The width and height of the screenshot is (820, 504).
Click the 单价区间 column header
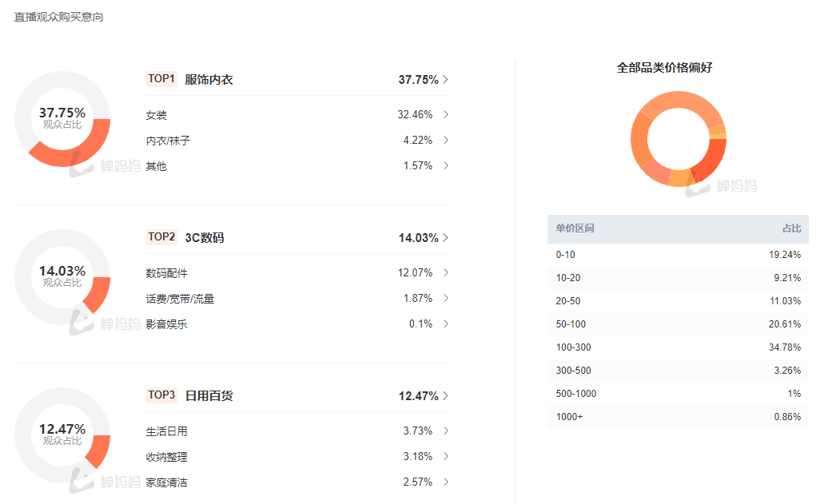pyautogui.click(x=575, y=228)
